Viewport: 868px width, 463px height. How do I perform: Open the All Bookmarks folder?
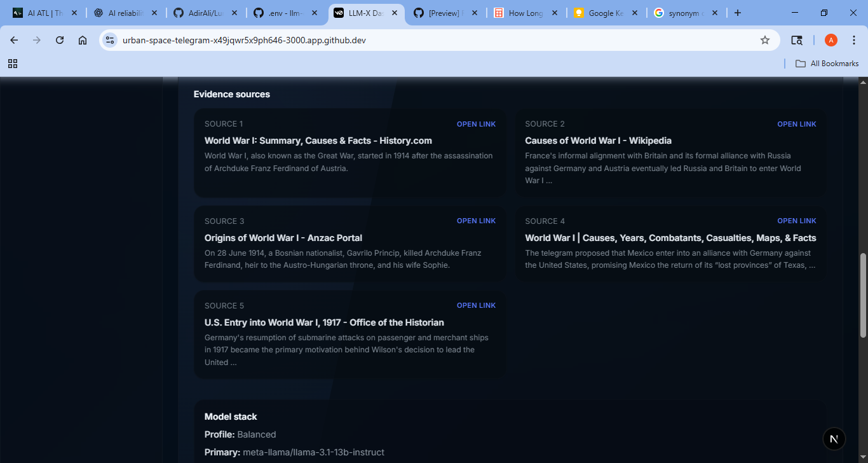point(827,64)
